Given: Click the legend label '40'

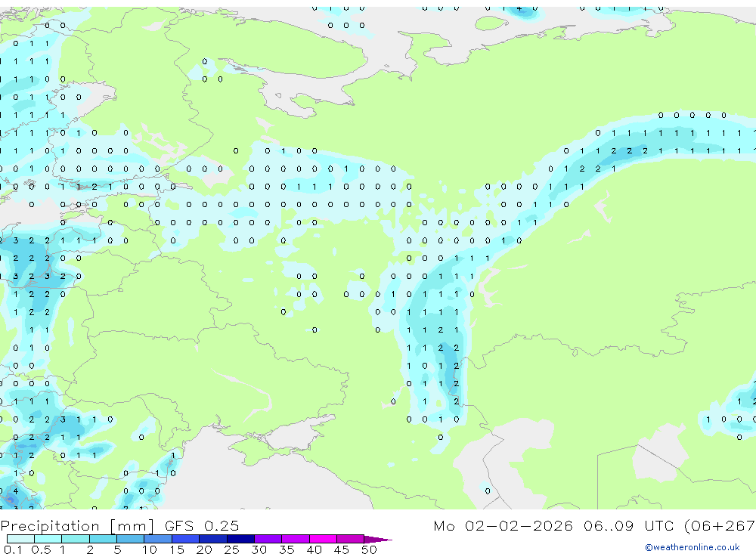Looking at the screenshot, I should (314, 549).
